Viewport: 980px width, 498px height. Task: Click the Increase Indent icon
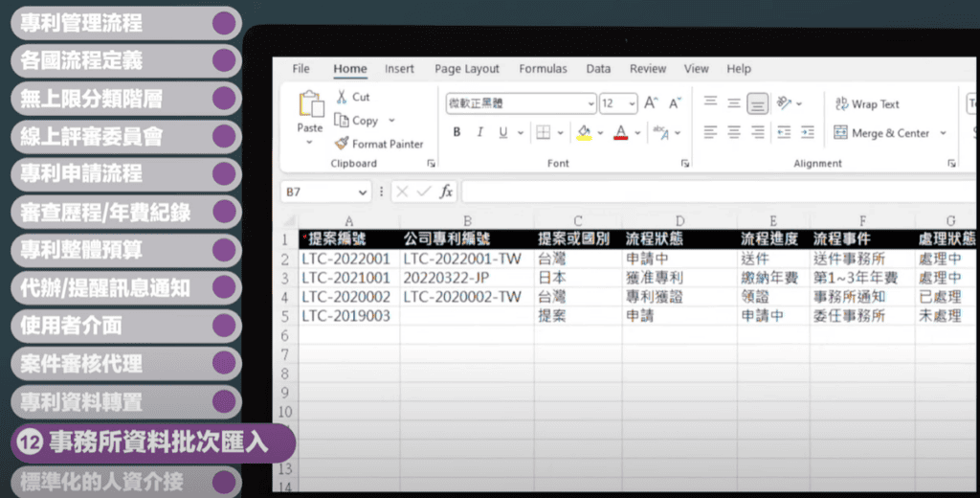808,133
